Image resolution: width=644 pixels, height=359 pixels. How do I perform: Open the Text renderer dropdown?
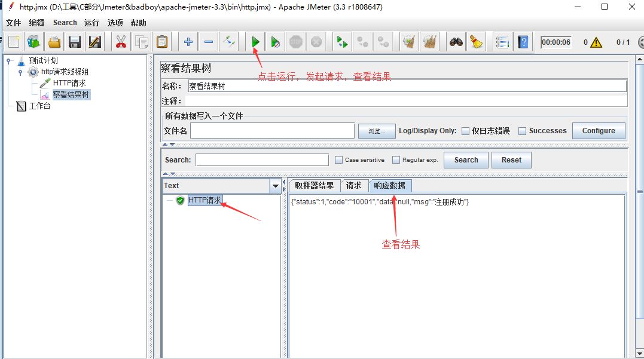pyautogui.click(x=275, y=186)
